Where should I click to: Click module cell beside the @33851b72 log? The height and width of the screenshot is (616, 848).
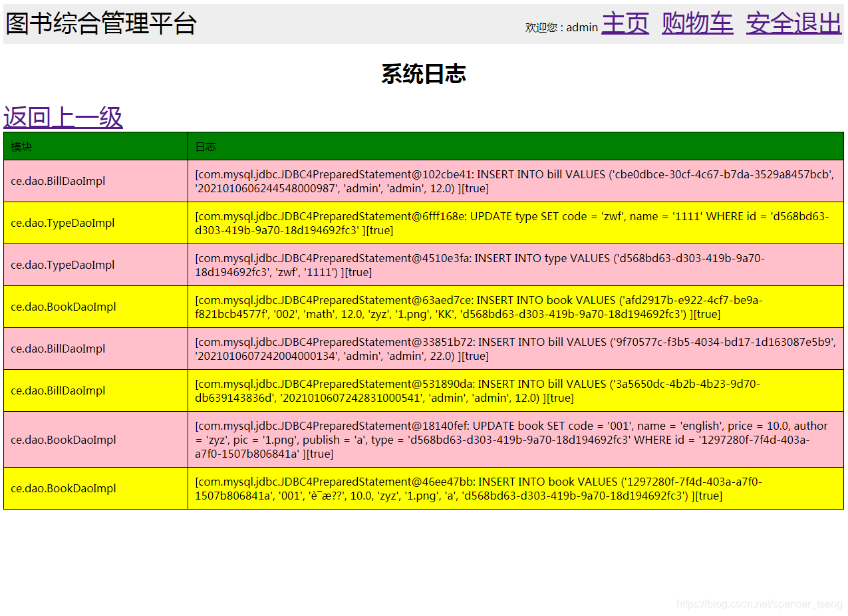pos(96,349)
